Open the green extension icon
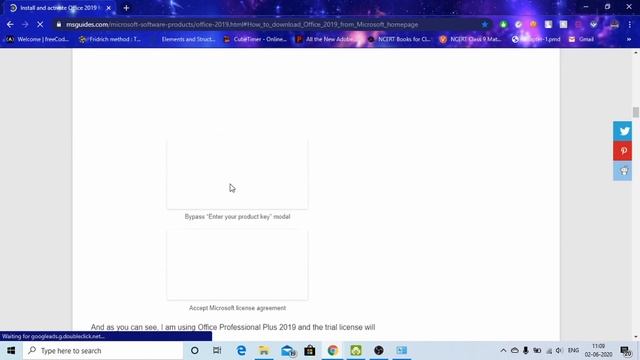Image resolution: width=640 pixels, height=360 pixels. point(503,24)
